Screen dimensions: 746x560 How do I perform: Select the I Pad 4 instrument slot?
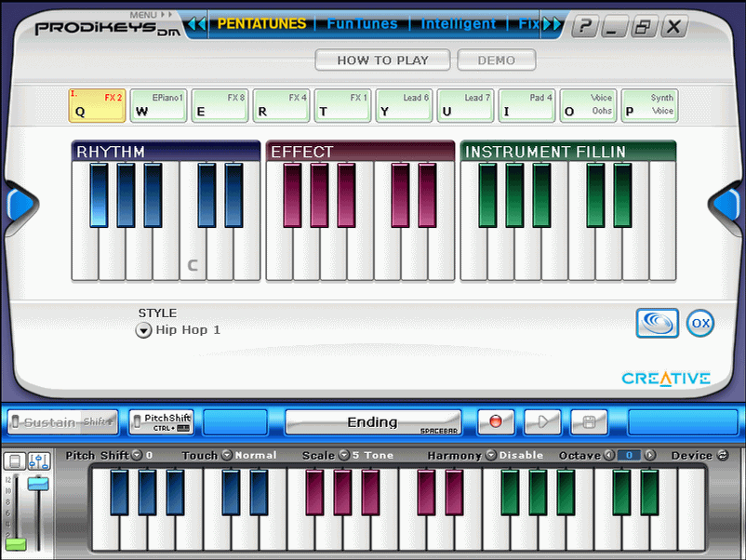pyautogui.click(x=526, y=105)
